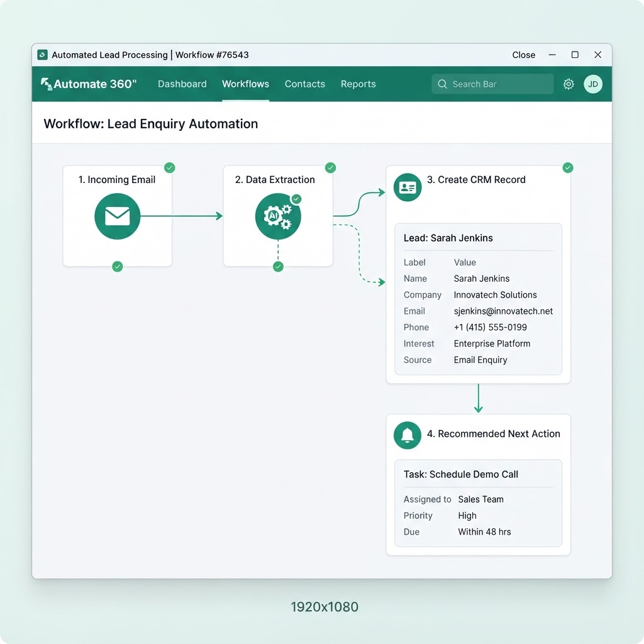
Task: Go to the Dashboard tab
Action: [x=182, y=84]
